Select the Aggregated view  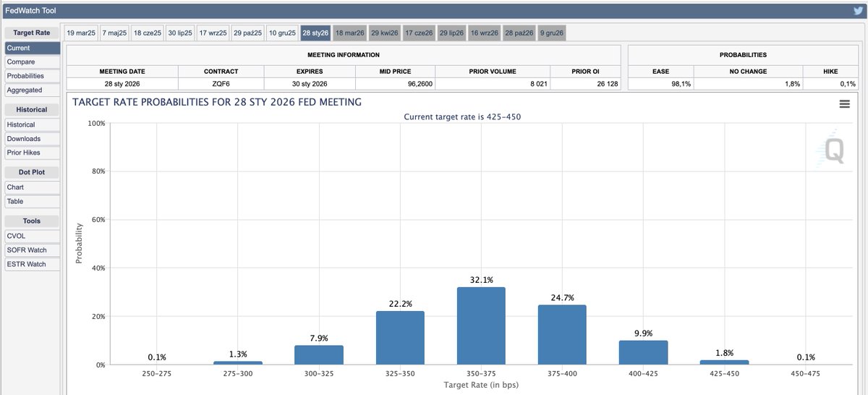(x=33, y=90)
